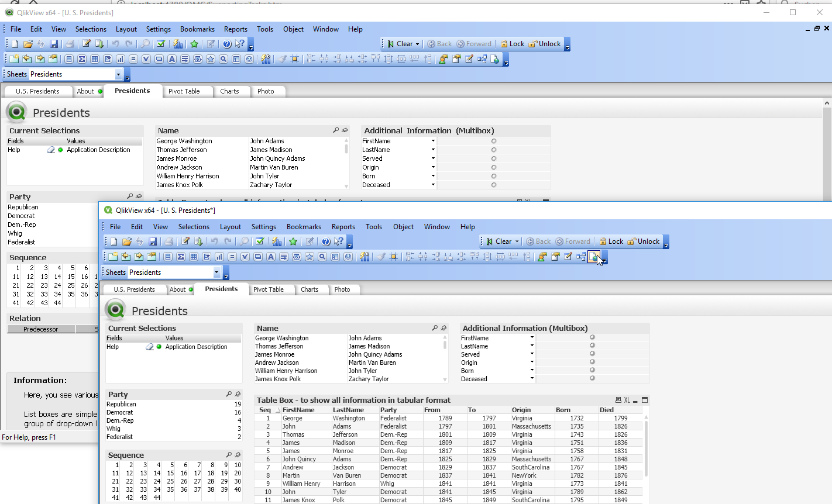
Task: Click Open folder icon in front window
Action: pyautogui.click(x=126, y=241)
